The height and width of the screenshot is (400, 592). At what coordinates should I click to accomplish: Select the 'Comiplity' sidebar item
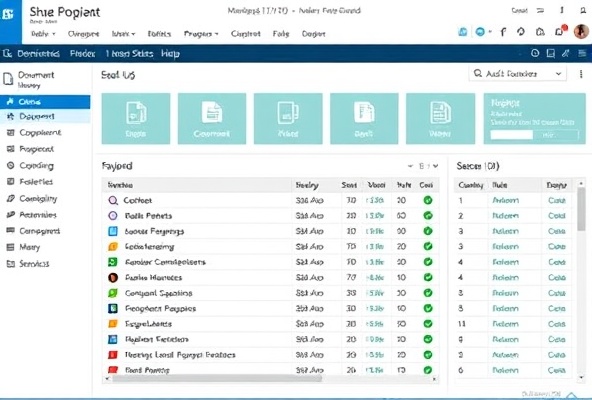[38, 198]
